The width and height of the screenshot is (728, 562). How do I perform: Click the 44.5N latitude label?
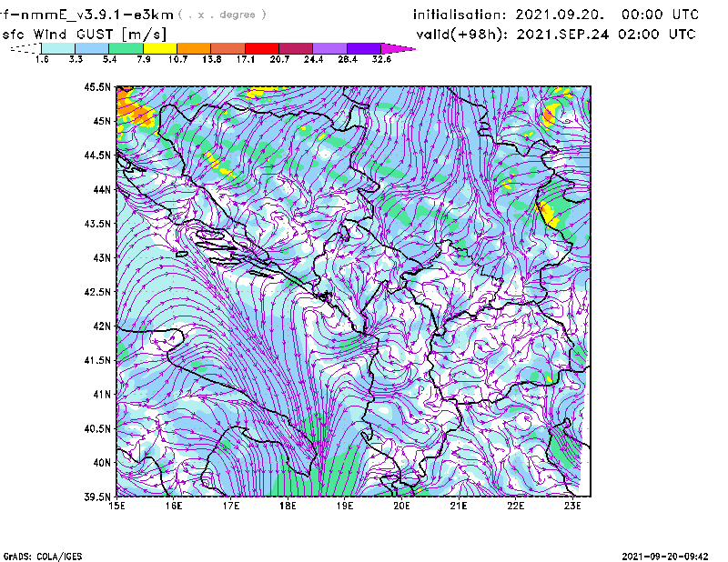97,155
